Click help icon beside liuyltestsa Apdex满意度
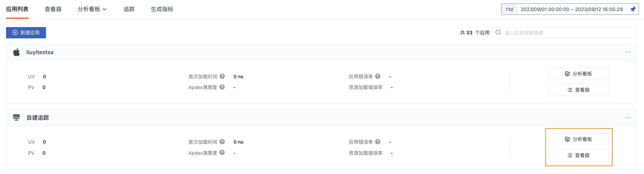The width and height of the screenshot is (644, 174). (x=222, y=87)
